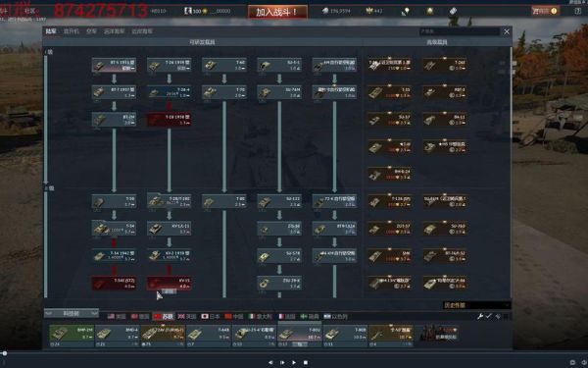Viewport: 588px width, 368px height.
Task: Select the BMP-2M crew slot
Action: pyautogui.click(x=72, y=334)
